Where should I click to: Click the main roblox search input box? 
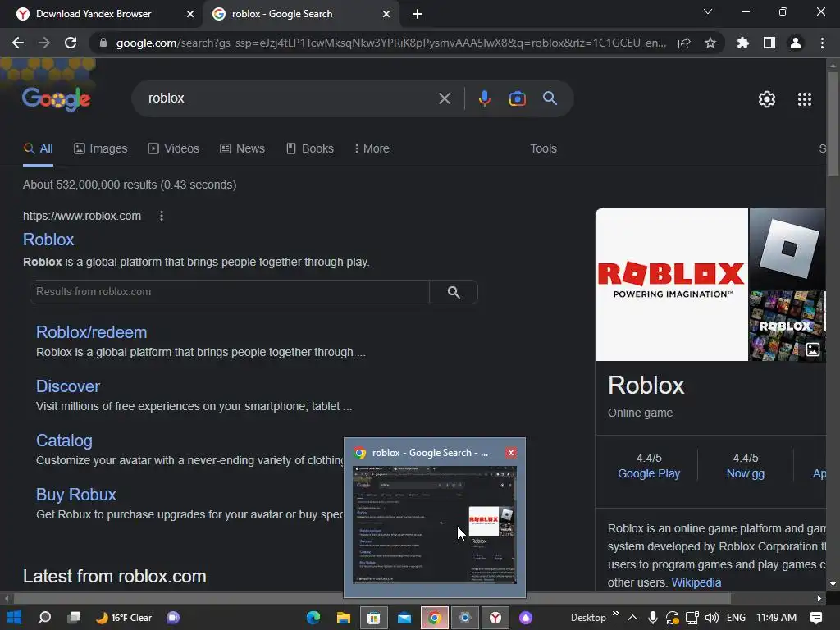tap(290, 98)
